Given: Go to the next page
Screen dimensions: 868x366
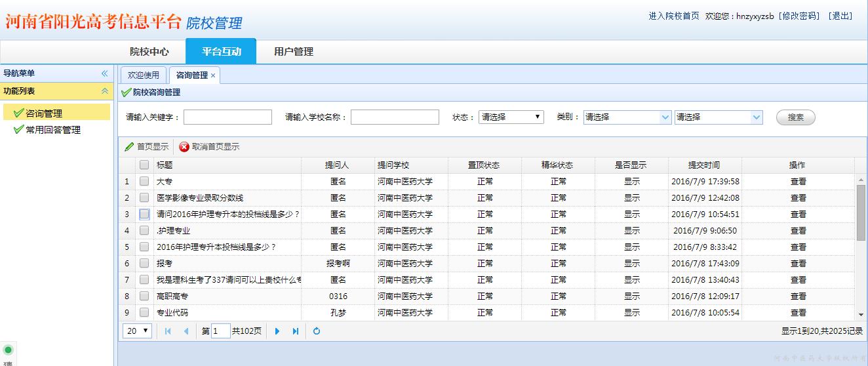Looking at the screenshot, I should [277, 331].
